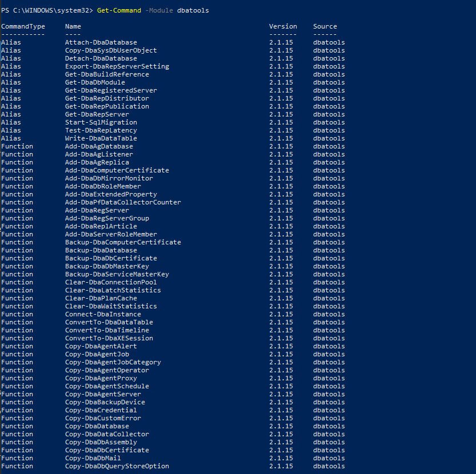Select the 'Backup-DbaDatabase' function name

click(x=101, y=250)
